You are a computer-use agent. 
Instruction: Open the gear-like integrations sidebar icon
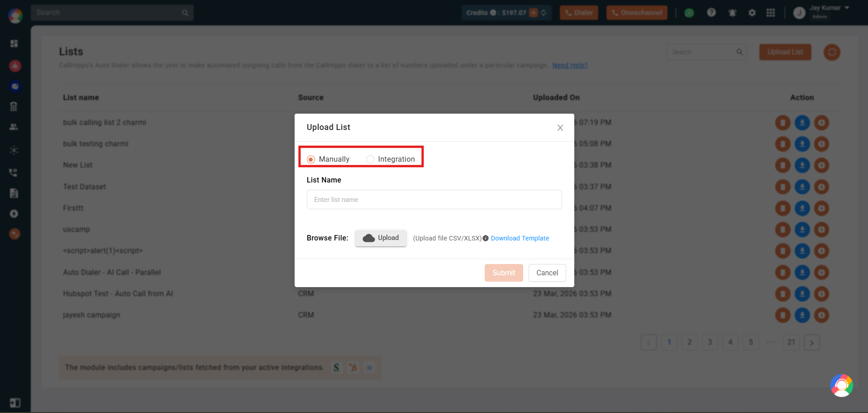(x=14, y=150)
